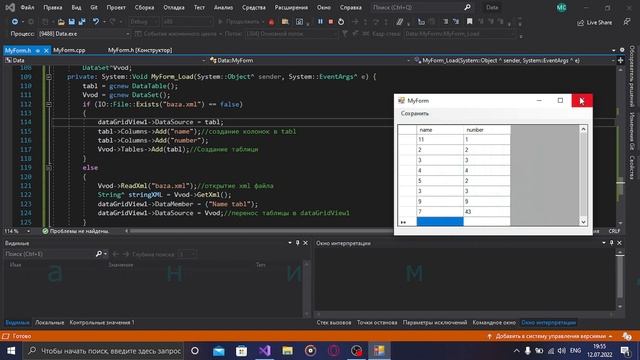Save all files with the multi-floppy icon
This screenshot has width=640, height=360.
[82, 22]
